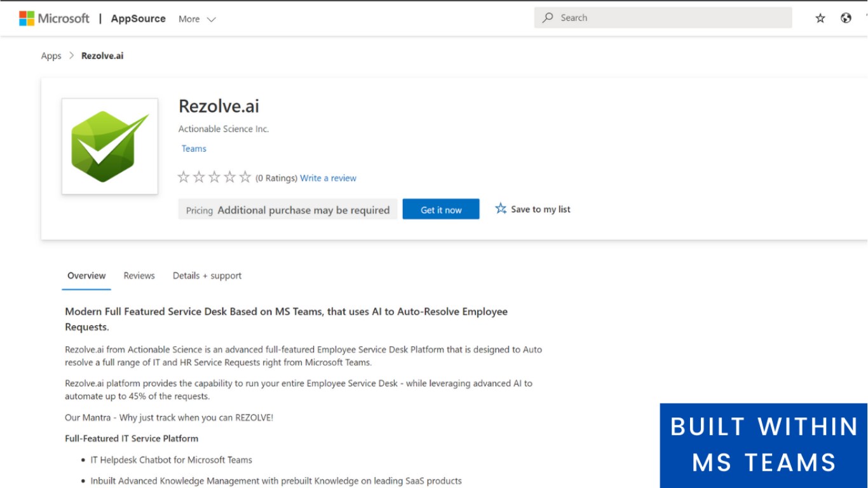Click the Save to my list label
The width and height of the screenshot is (868, 488).
541,209
